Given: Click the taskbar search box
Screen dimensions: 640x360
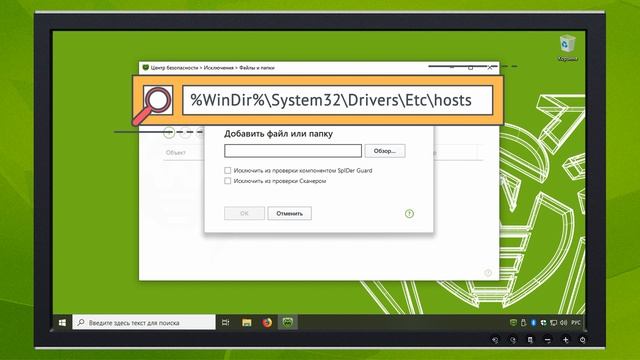Looking at the screenshot, I should (144, 322).
